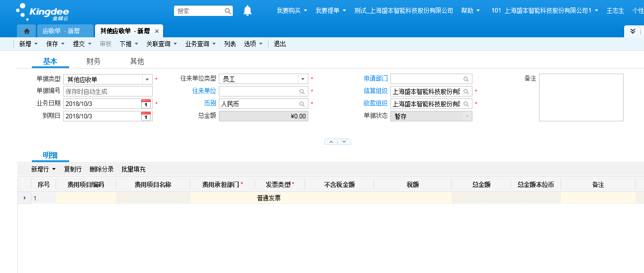Click the lookup icon in 往来单位 field

[x=302, y=91]
